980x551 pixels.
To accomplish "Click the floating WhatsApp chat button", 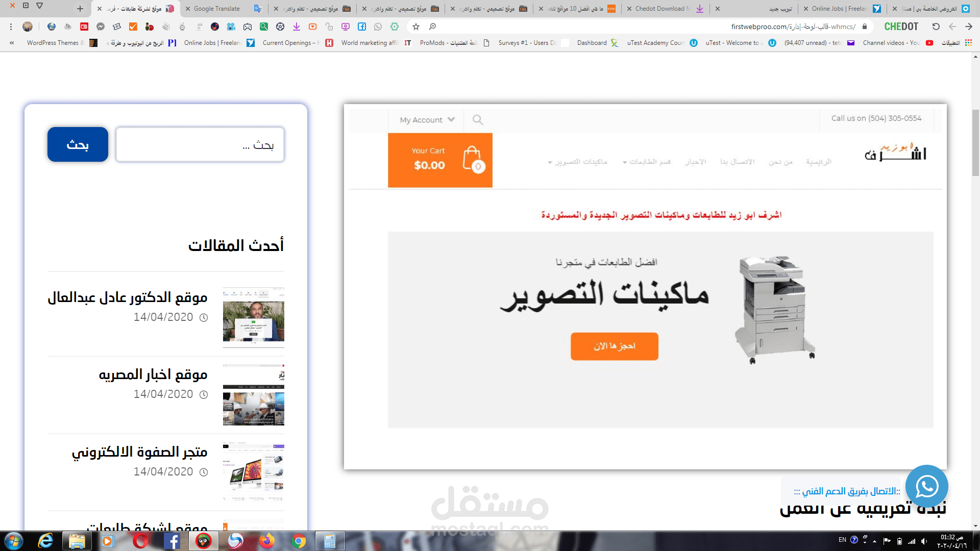I will 926,486.
